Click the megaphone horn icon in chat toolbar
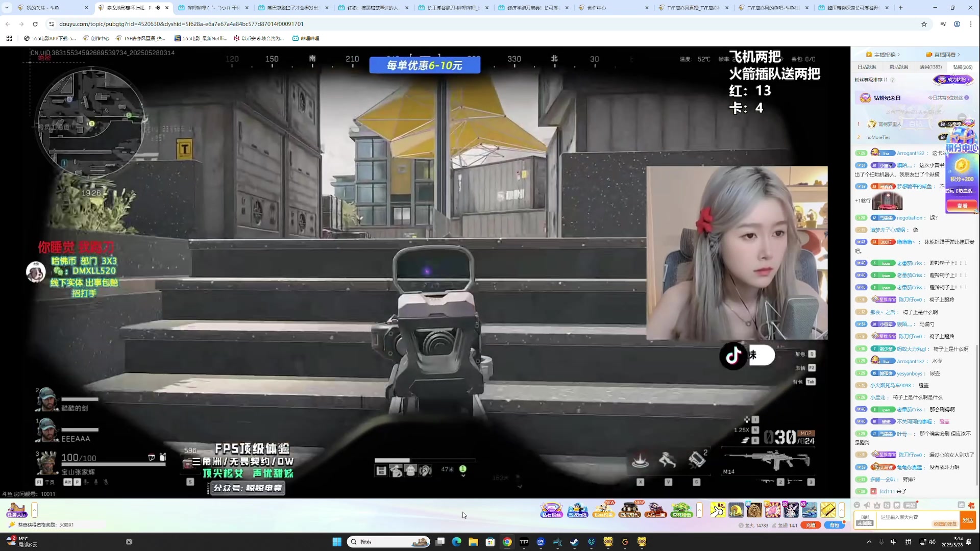The width and height of the screenshot is (980, 551). tap(867, 505)
